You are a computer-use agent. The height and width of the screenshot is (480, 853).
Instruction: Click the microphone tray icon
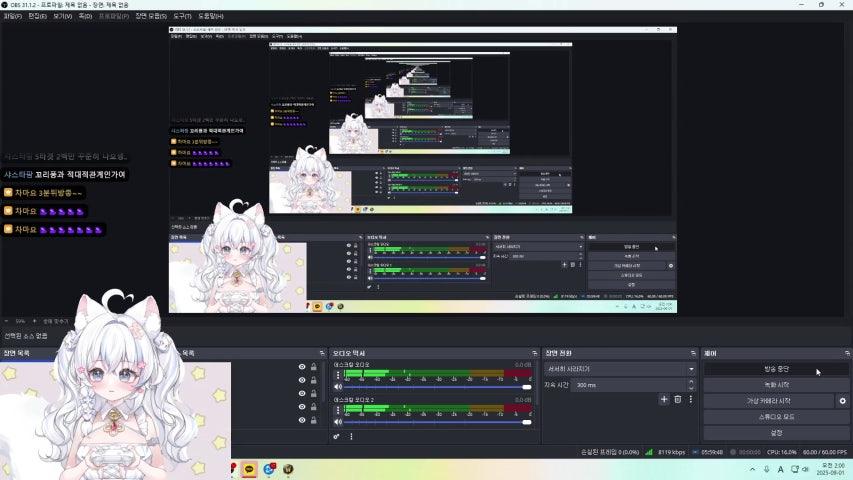click(x=767, y=469)
